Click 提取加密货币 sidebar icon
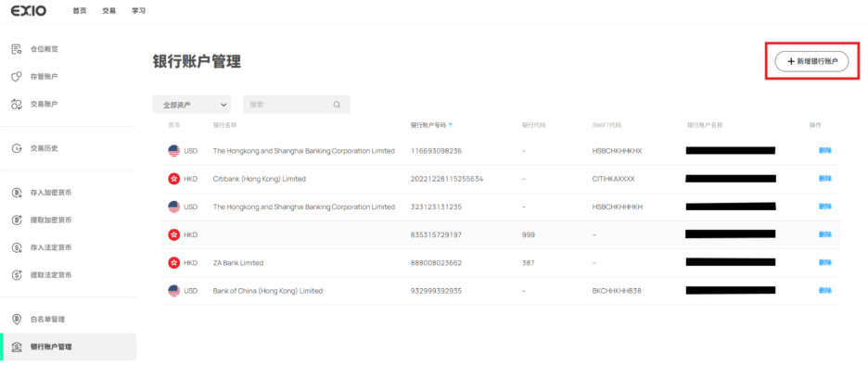The height and width of the screenshot is (390, 868). 17,220
